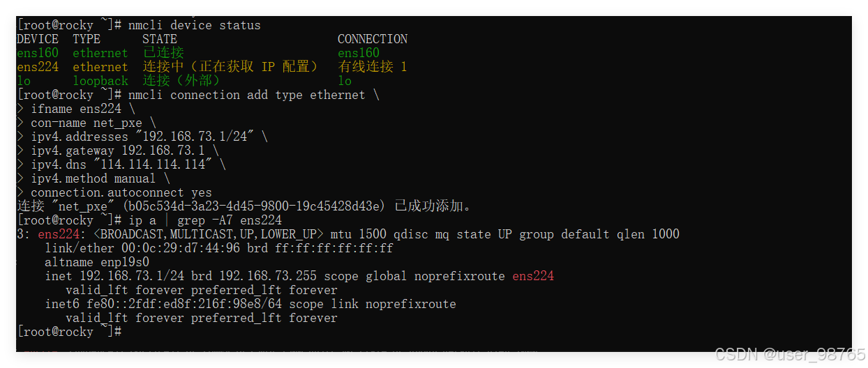This screenshot has width=868, height=368.
Task: Click the word "loopback" in TYPE column
Action: pos(100,81)
